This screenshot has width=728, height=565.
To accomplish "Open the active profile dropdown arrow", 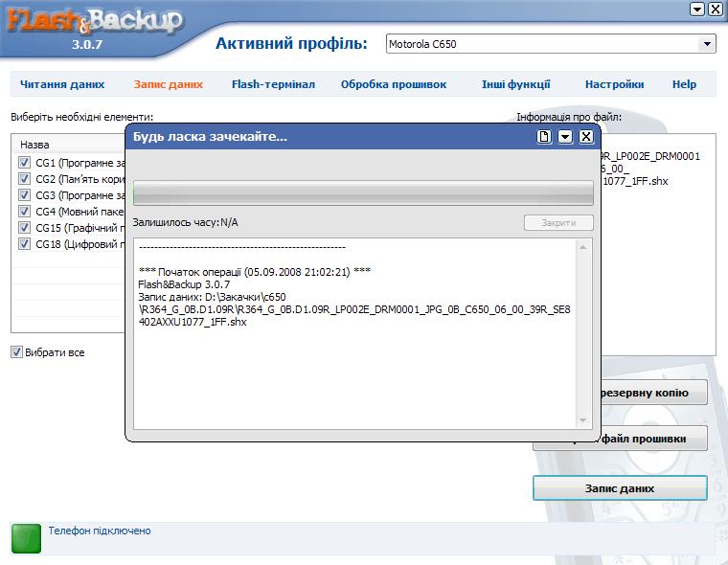I will tap(707, 44).
